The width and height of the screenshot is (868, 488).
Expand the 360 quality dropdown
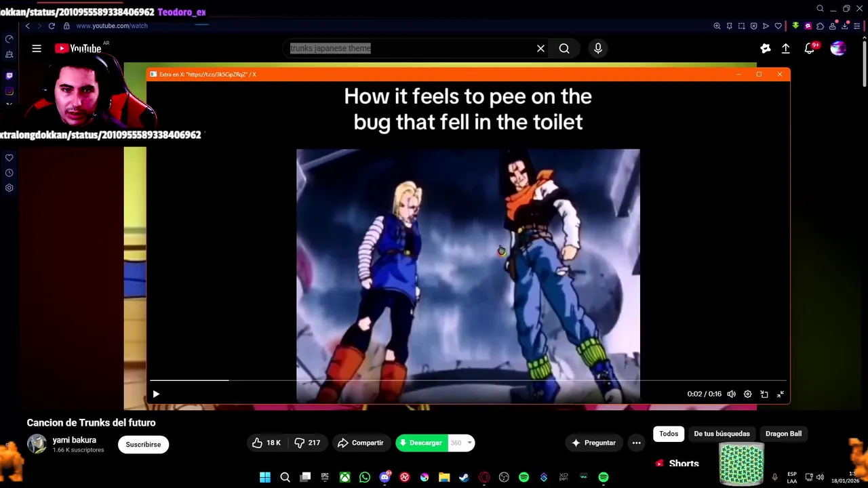[461, 443]
